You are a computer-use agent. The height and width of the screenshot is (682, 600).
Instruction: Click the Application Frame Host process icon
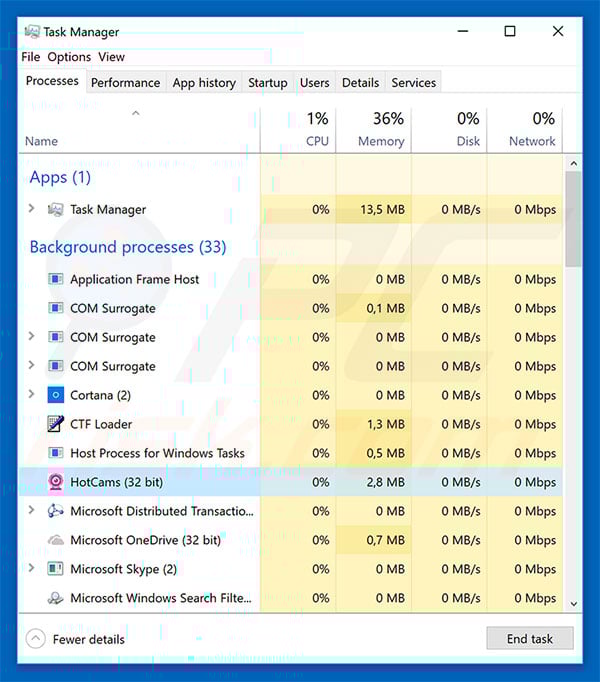coord(55,279)
